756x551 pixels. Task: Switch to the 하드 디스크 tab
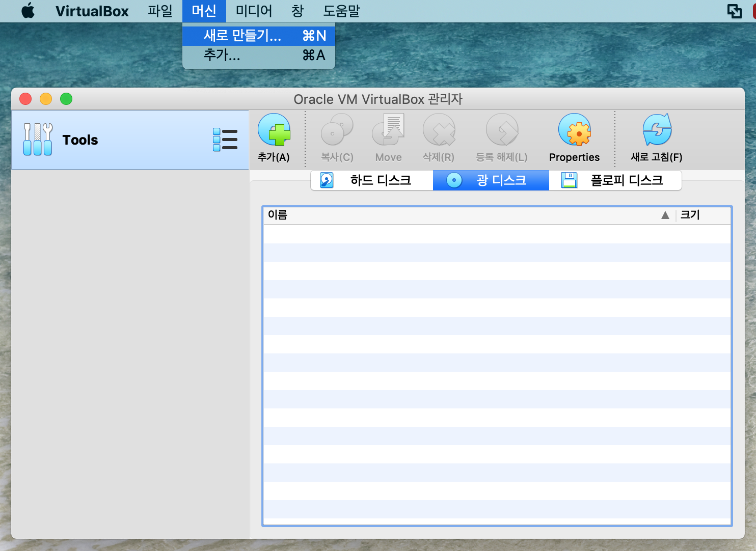(x=372, y=180)
